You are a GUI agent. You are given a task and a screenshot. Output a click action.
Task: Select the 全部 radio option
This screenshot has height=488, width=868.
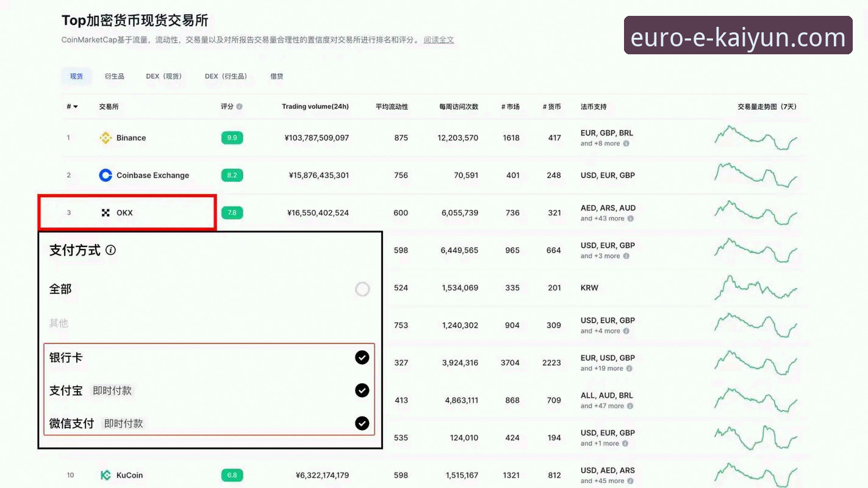pos(362,289)
